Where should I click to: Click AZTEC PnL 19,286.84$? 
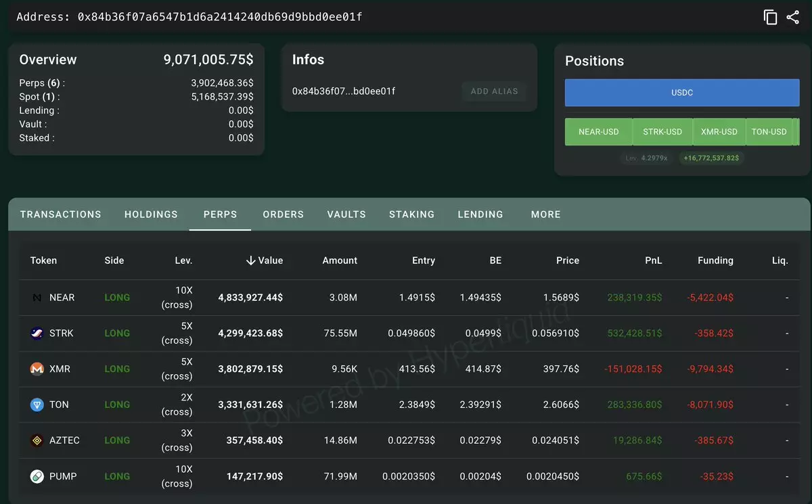(x=637, y=440)
